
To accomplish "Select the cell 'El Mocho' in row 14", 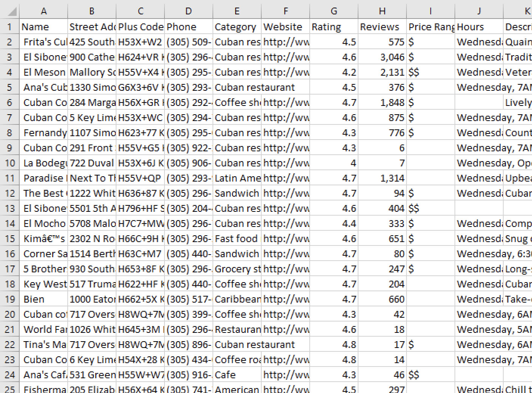I will click(43, 224).
